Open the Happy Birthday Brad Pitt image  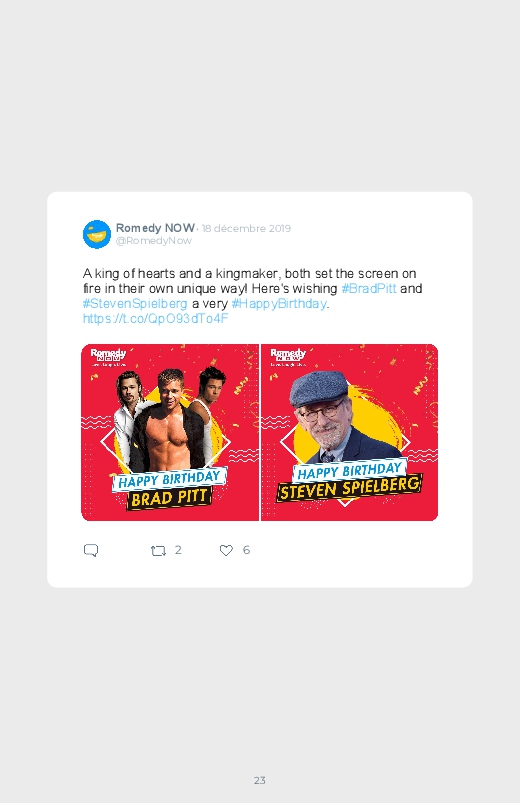point(170,433)
